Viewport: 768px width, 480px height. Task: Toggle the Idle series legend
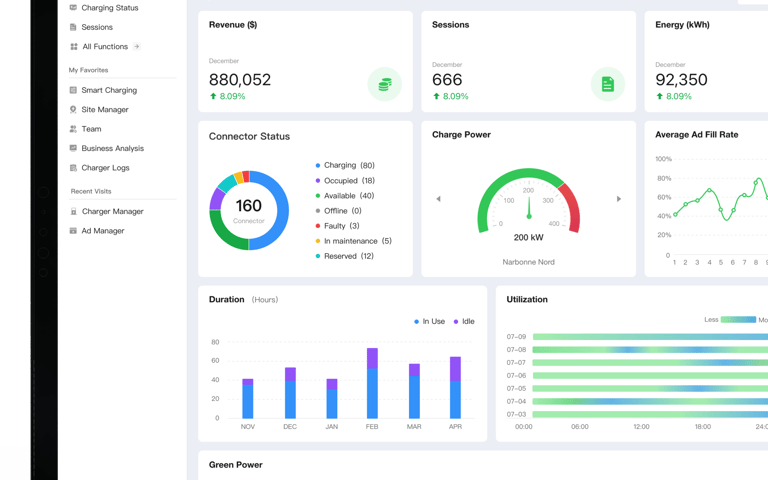tap(464, 321)
